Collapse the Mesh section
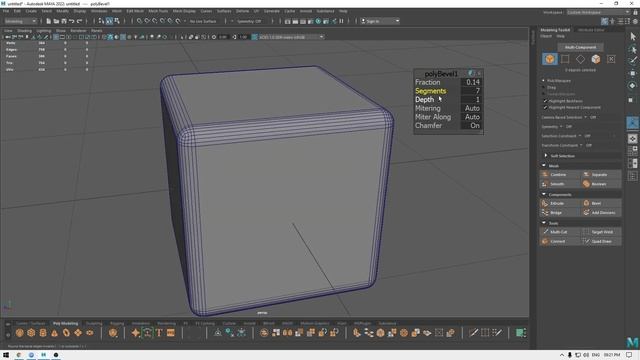The height and width of the screenshot is (360, 640). click(x=544, y=166)
